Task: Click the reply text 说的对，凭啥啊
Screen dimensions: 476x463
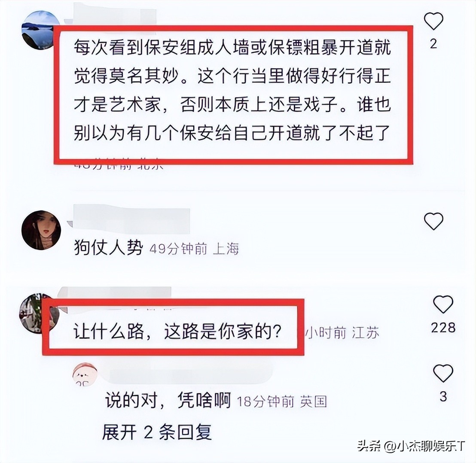Action: 168,400
